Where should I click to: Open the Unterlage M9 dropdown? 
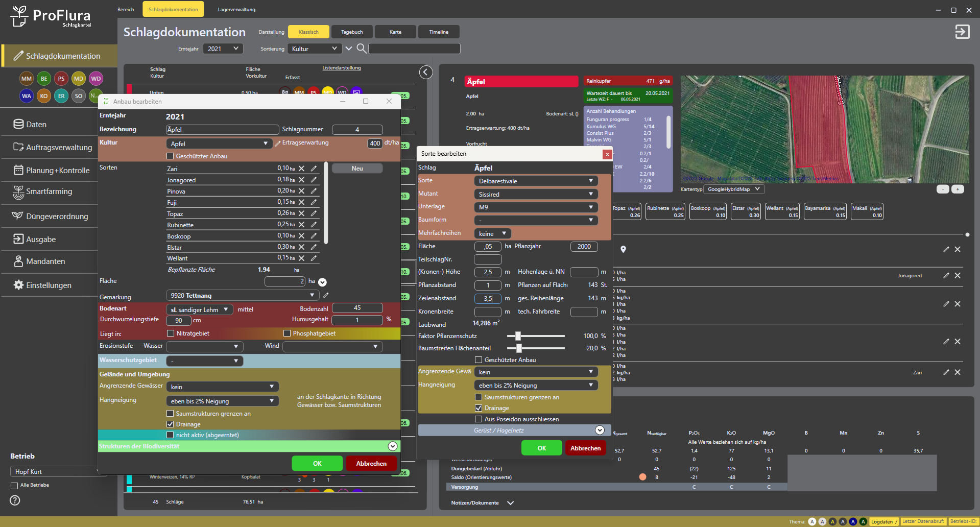535,207
